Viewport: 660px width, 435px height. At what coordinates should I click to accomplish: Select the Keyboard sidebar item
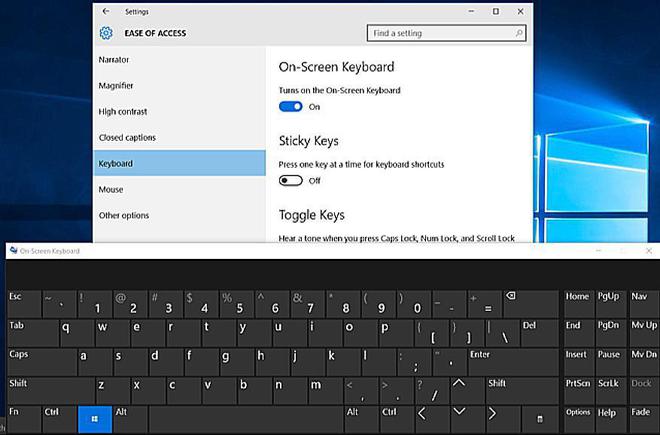179,163
